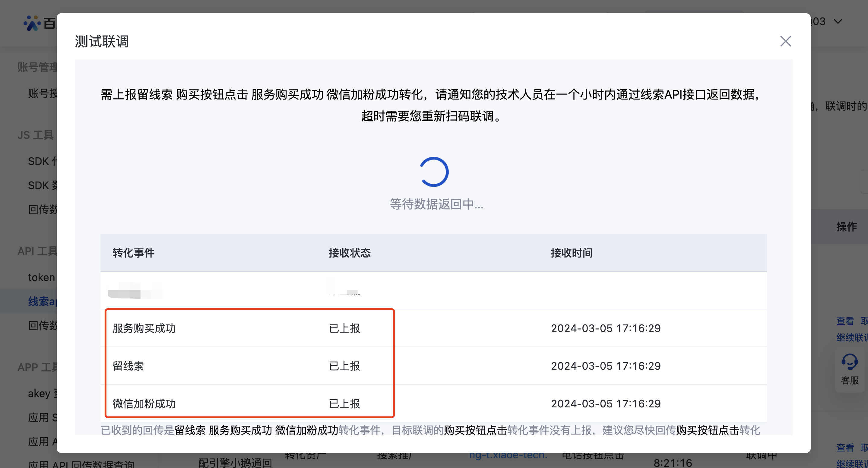
Task: Select the 接收时间 column header
Action: click(572, 253)
